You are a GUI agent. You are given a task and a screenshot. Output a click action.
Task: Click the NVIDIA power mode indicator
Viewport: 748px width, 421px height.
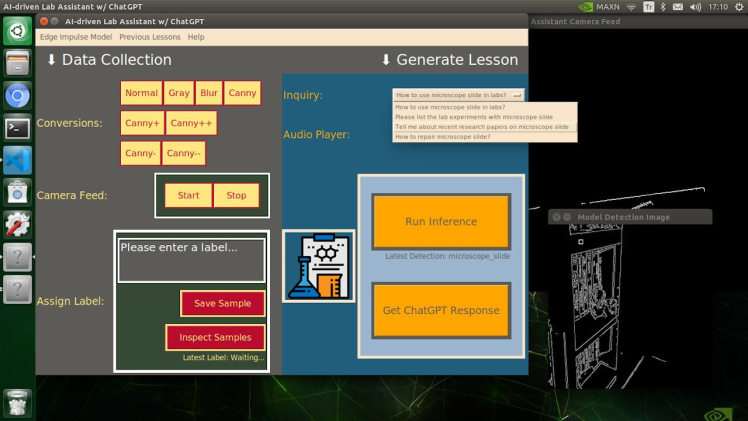[600, 7]
